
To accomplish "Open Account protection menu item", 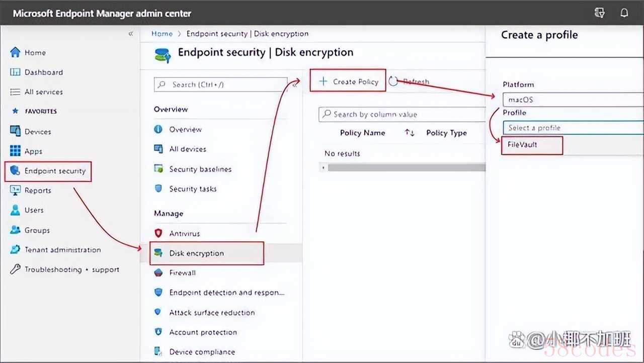I will point(203,332).
